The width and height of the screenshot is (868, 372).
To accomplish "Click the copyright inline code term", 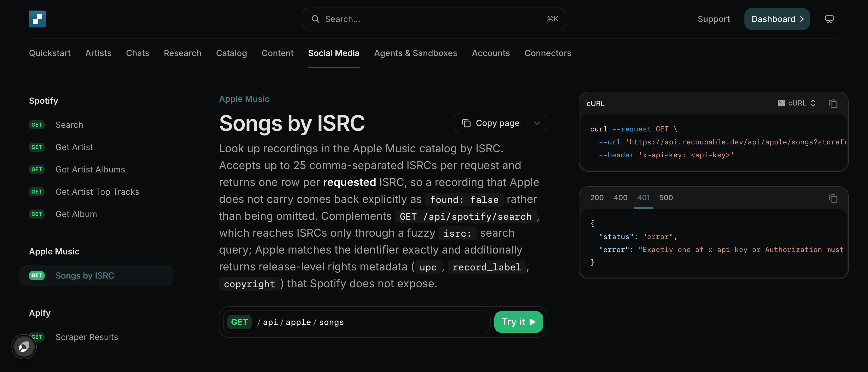I will click(x=249, y=284).
